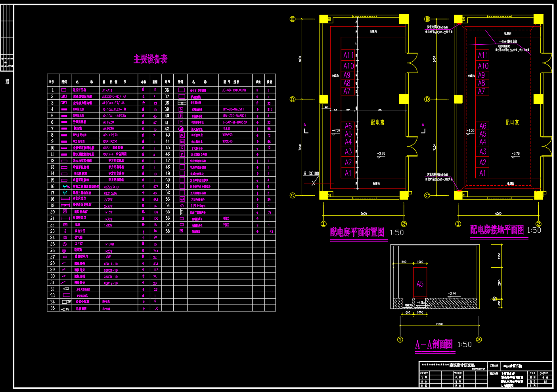Select the crossed-box symbol in row 20
Image resolution: width=557 pixels, height=392 pixels.
click(65, 212)
